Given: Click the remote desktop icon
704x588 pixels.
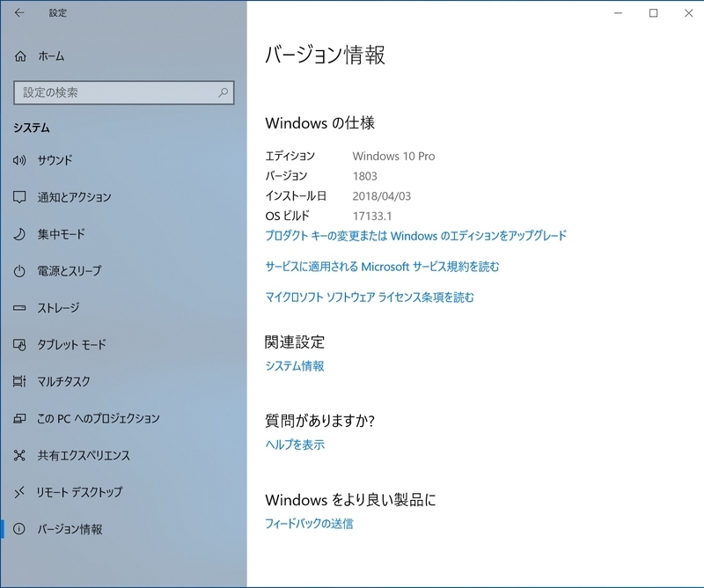Looking at the screenshot, I should 19,492.
